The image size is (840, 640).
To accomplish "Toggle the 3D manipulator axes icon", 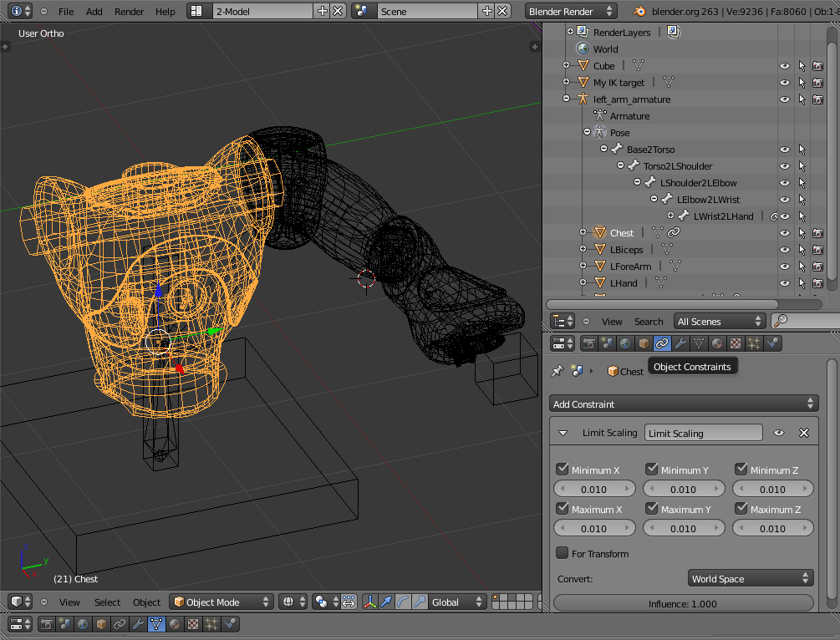I will click(369, 602).
